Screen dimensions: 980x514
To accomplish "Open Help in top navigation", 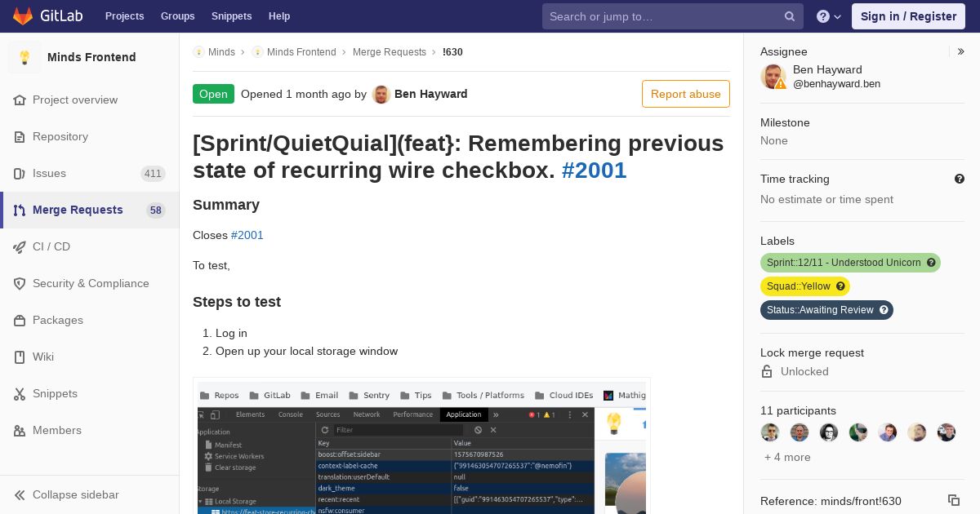I will pos(279,16).
